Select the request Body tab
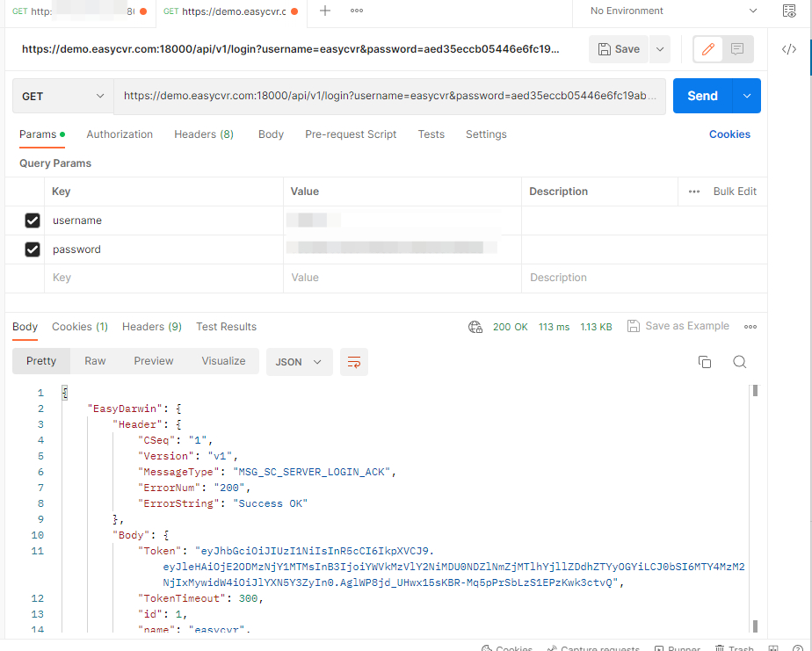Viewport: 812px width, 651px height. 271,134
